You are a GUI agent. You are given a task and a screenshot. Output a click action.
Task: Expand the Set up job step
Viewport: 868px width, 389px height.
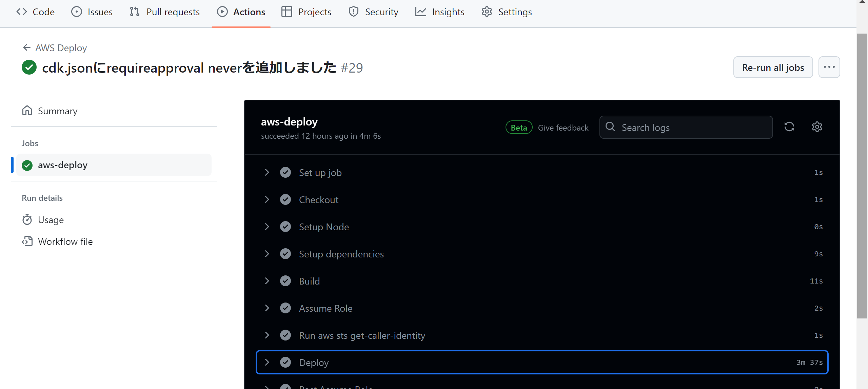tap(267, 172)
